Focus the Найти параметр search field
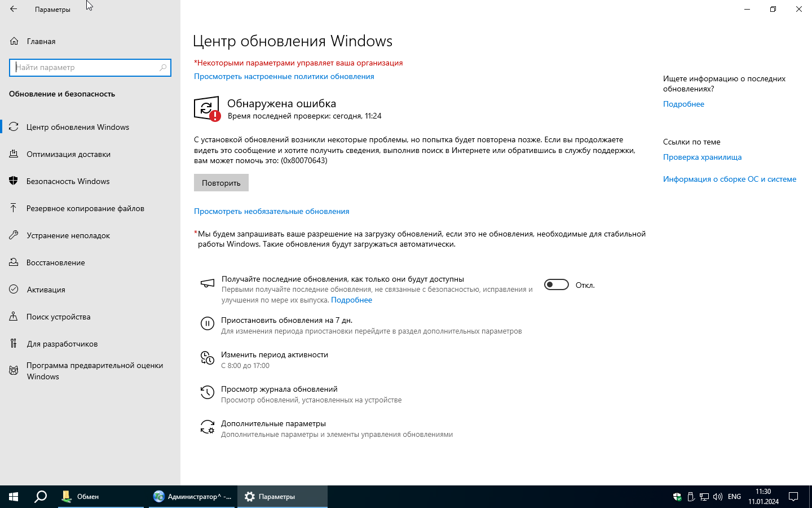Viewport: 812px width, 508px height. (x=90, y=67)
